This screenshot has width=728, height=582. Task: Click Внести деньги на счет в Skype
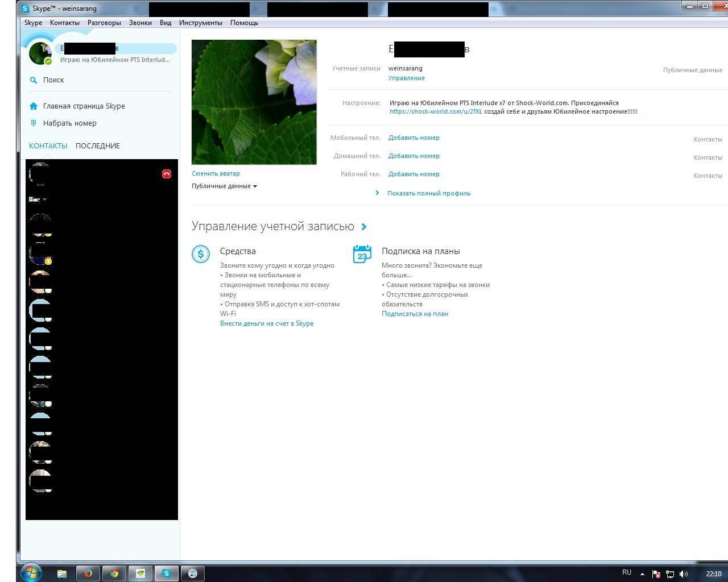(x=267, y=323)
